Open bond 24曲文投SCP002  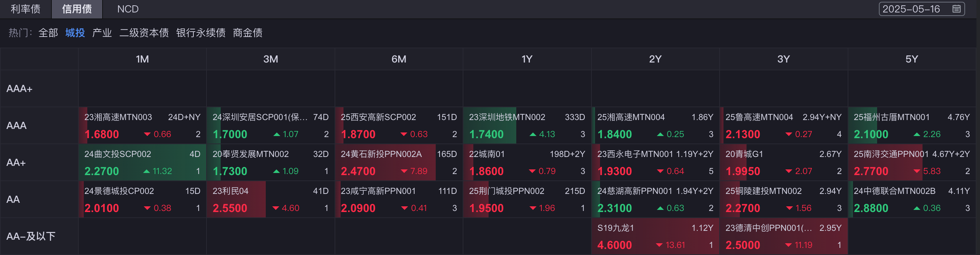coord(117,154)
